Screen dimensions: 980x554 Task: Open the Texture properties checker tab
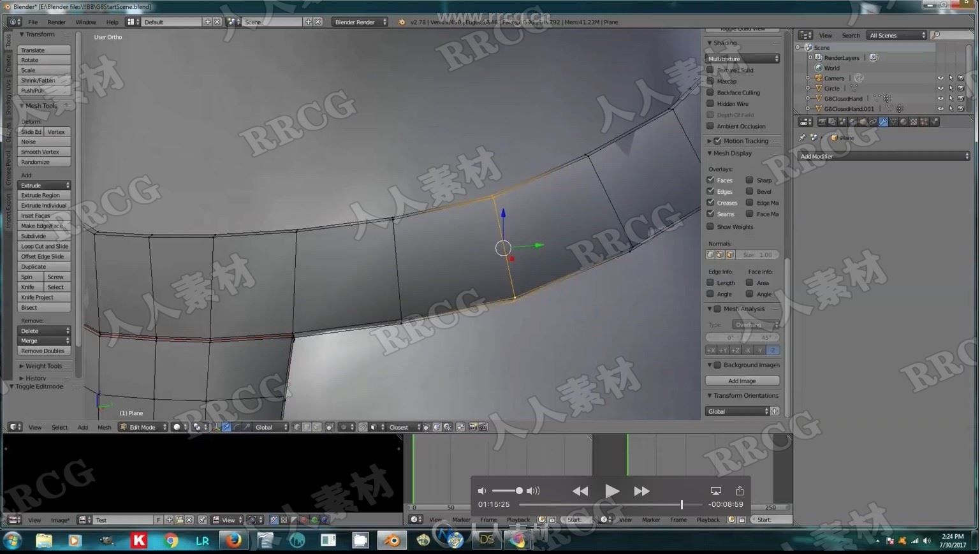pos(914,122)
